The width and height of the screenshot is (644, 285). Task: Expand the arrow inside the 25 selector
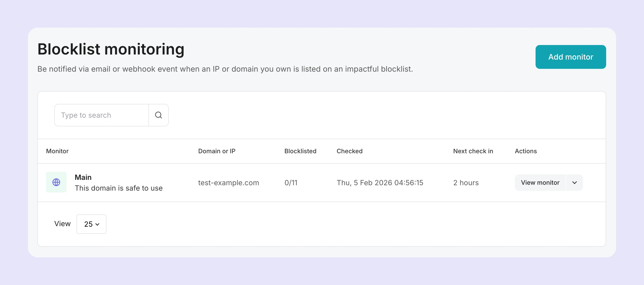(97, 224)
